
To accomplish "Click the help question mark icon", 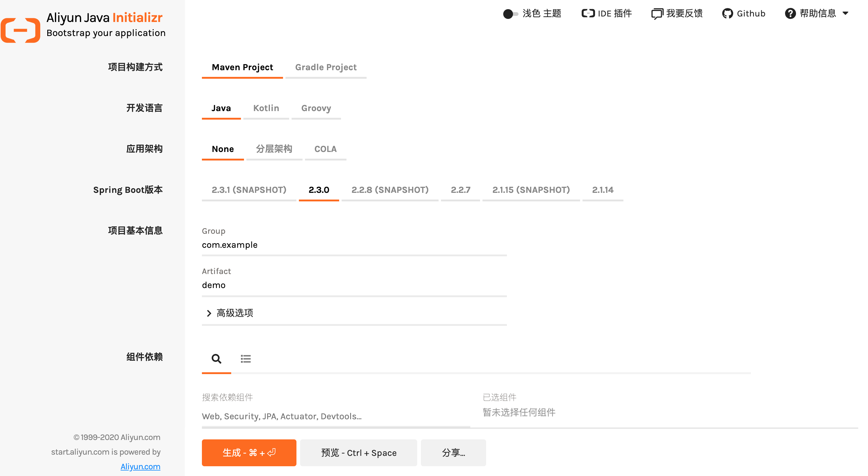I will coord(790,13).
